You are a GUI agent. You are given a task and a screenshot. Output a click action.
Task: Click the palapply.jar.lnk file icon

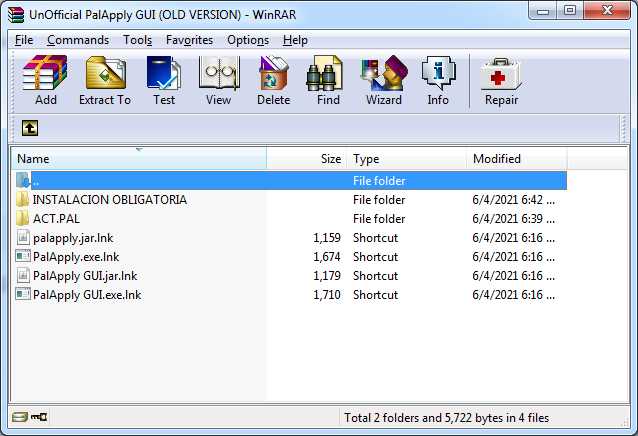point(23,238)
